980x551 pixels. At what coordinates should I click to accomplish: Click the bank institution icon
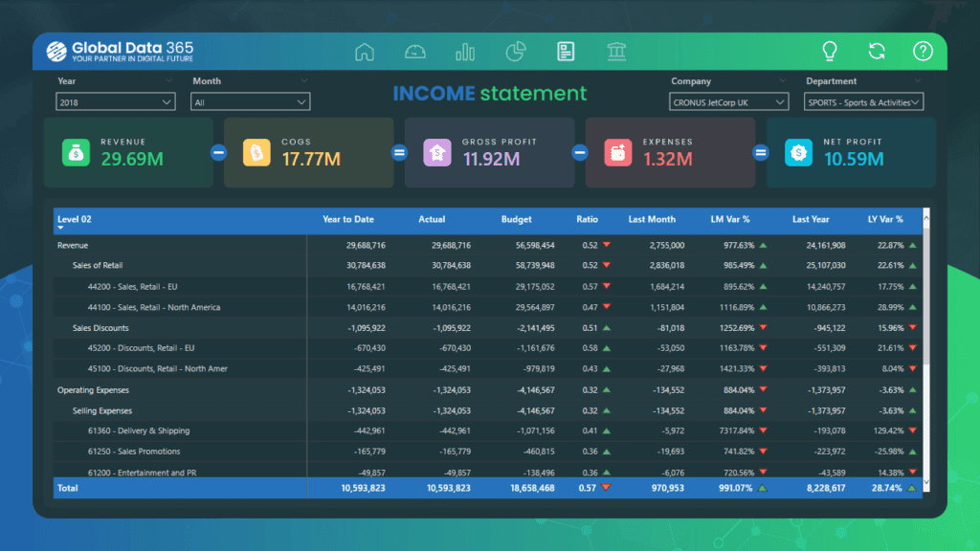pos(616,52)
